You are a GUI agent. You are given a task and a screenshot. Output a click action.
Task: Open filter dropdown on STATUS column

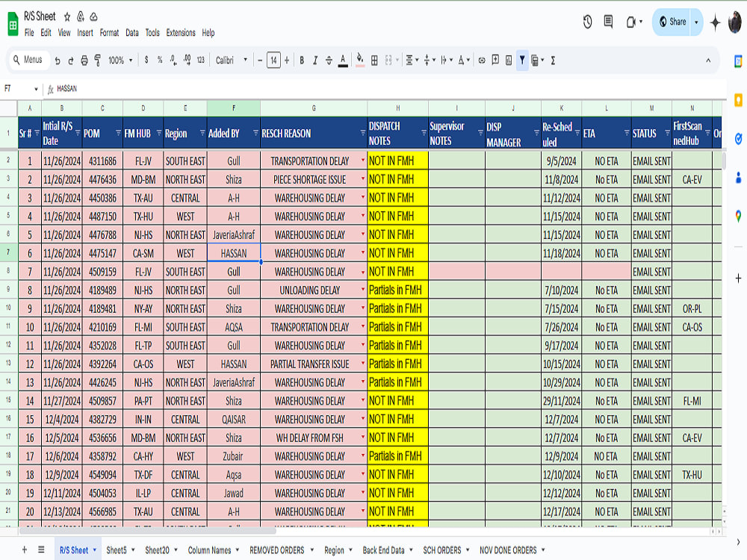point(667,133)
